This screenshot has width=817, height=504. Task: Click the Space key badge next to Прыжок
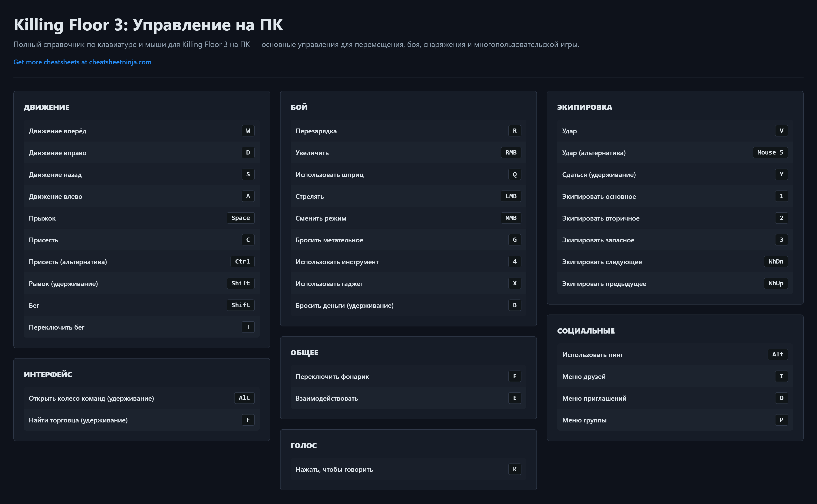tap(240, 218)
